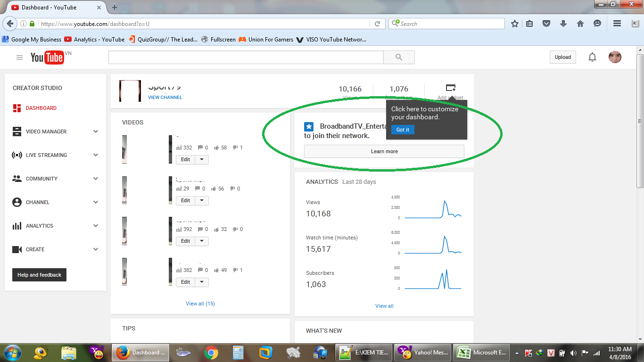Viewport: 644px width, 362px height.
Task: Open the VIEW CHANNEL link
Action: 165,98
